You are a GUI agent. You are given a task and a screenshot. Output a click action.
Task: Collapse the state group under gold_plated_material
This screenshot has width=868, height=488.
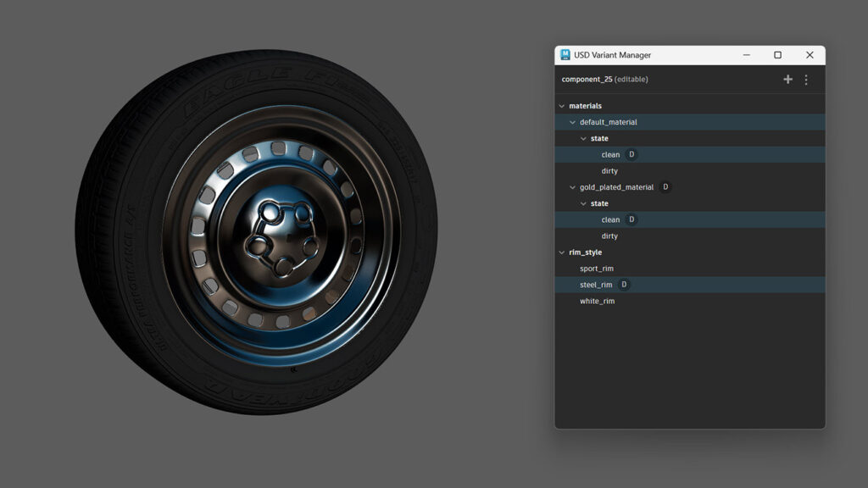[x=581, y=203]
